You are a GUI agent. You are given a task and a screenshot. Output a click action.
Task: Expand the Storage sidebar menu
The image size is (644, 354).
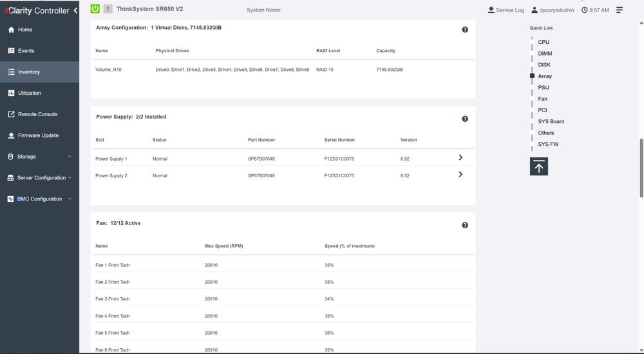[x=39, y=157]
